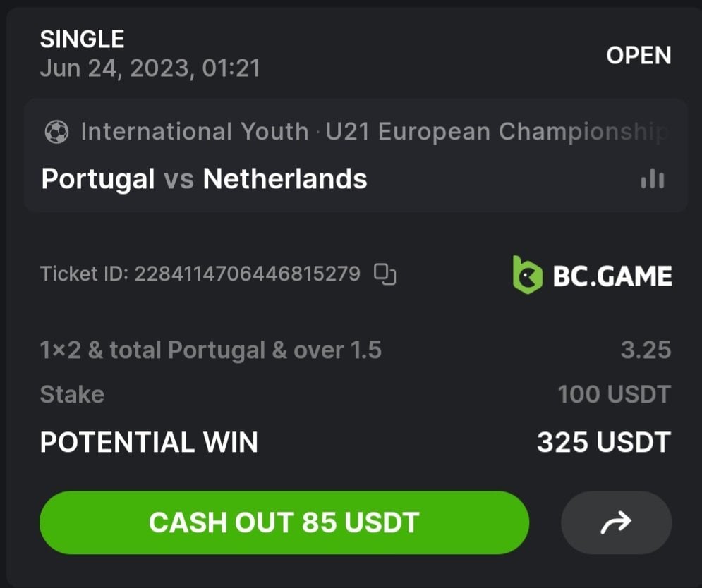Copy the Ticket ID with copy icon
Image resolution: width=702 pixels, height=588 pixels.
click(385, 274)
